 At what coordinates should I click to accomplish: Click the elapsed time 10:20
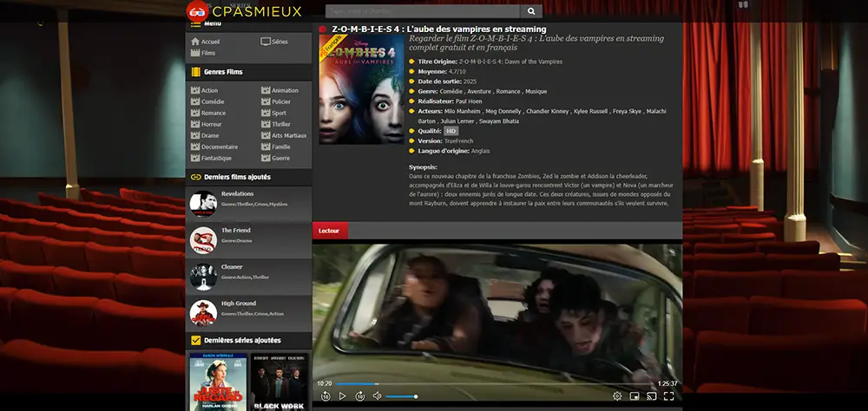tap(325, 383)
